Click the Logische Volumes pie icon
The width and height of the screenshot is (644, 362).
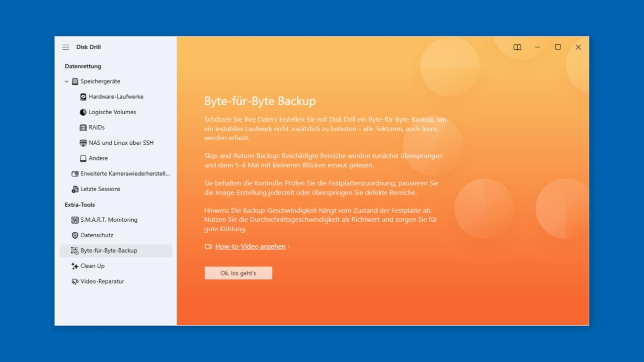84,112
